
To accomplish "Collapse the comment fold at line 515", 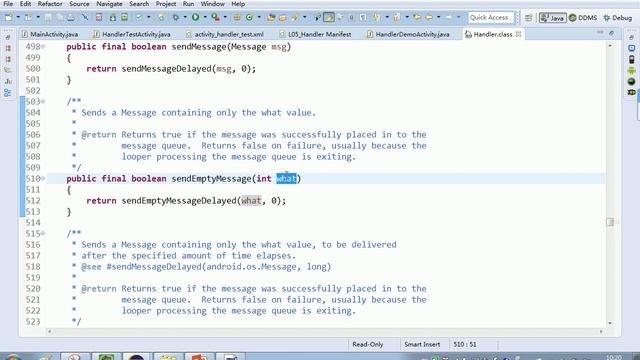I will point(43,233).
